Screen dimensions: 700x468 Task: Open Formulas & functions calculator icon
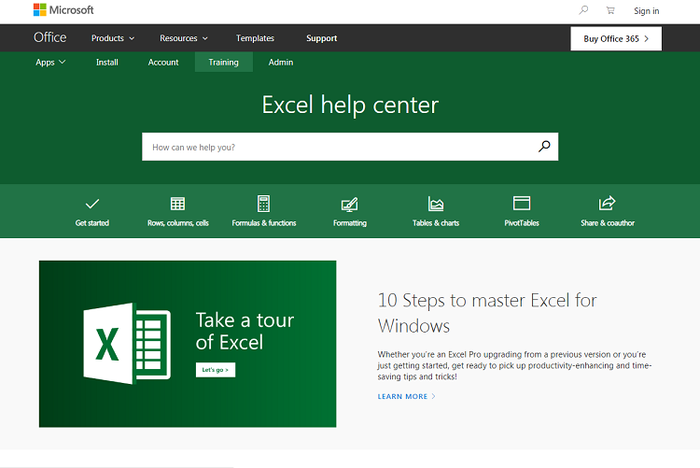(264, 204)
